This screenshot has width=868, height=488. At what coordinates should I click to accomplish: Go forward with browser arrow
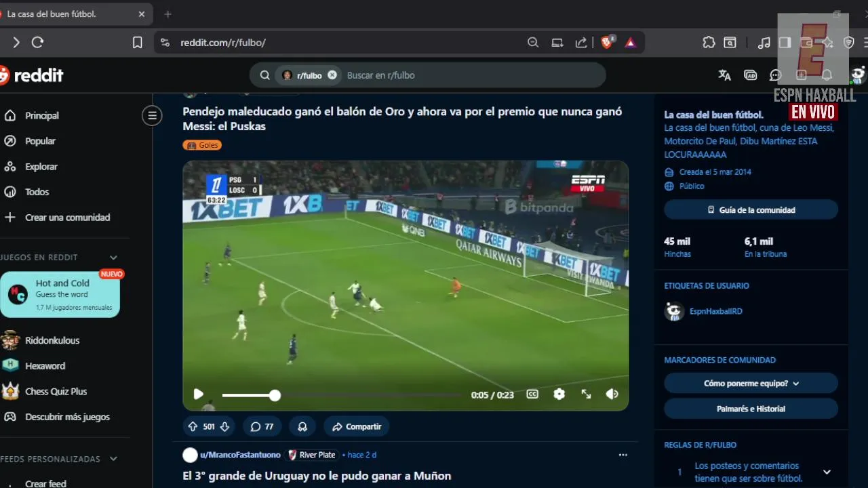(x=16, y=43)
